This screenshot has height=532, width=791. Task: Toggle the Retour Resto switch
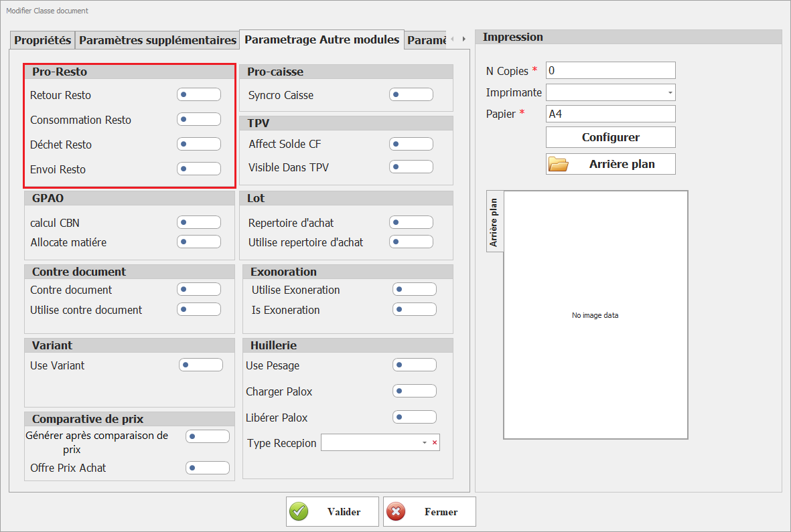pos(198,95)
